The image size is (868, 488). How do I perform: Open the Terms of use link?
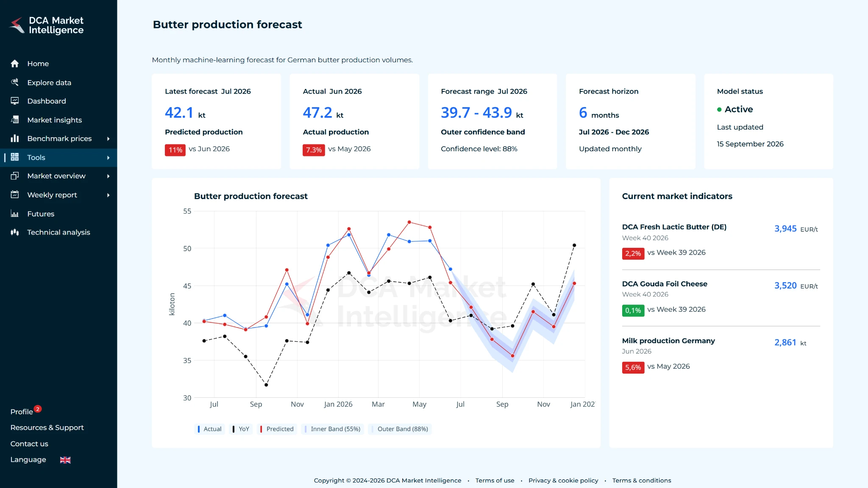tap(495, 480)
